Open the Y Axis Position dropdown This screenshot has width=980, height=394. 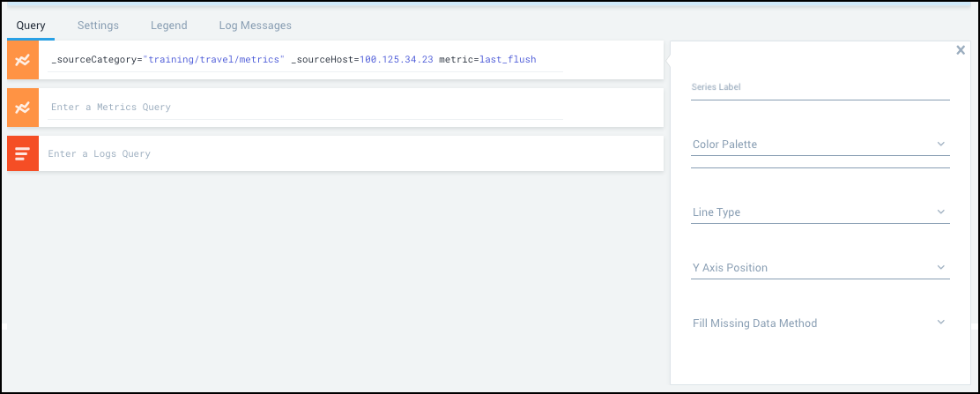(818, 268)
